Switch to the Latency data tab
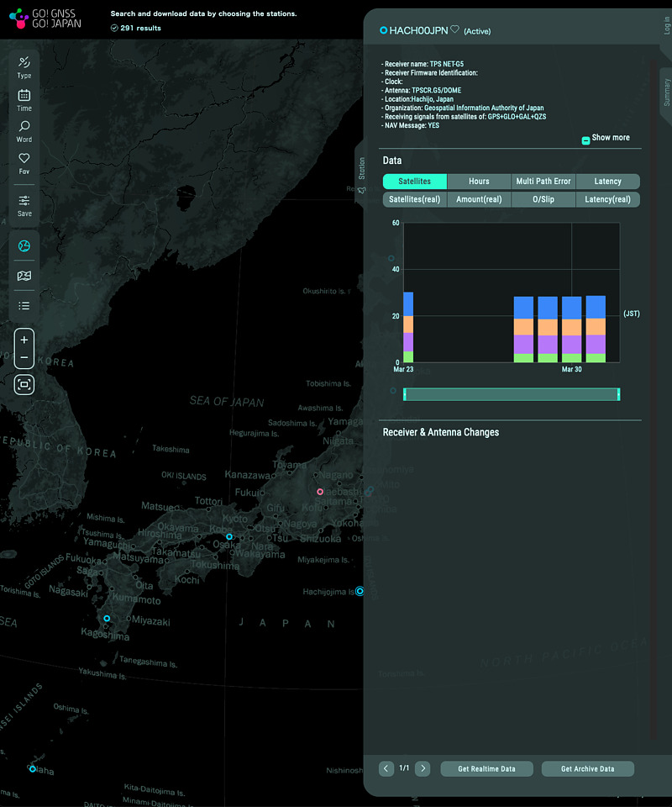Screen dimensions: 672x807 tap(607, 182)
